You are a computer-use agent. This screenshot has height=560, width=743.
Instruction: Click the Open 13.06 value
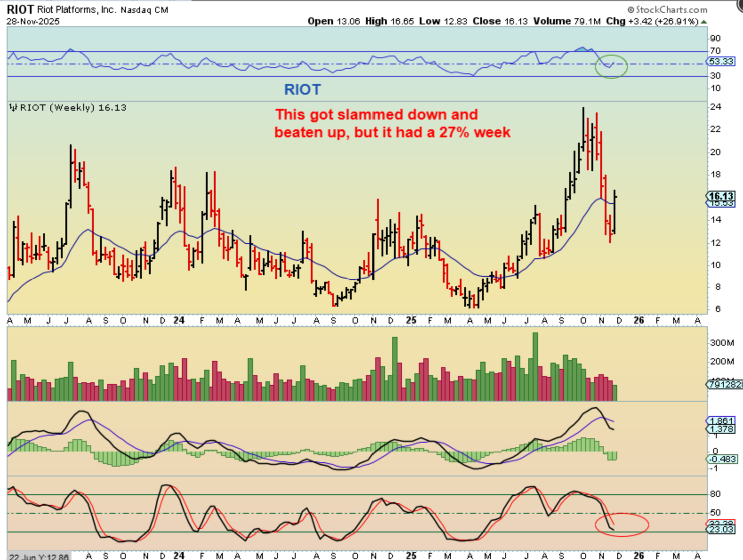tap(334, 21)
